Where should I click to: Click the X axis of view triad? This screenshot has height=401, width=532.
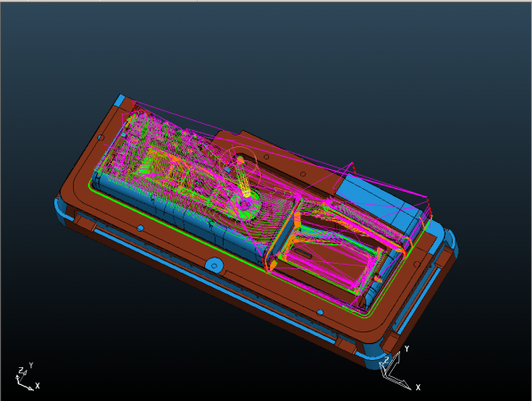[x=27, y=387]
